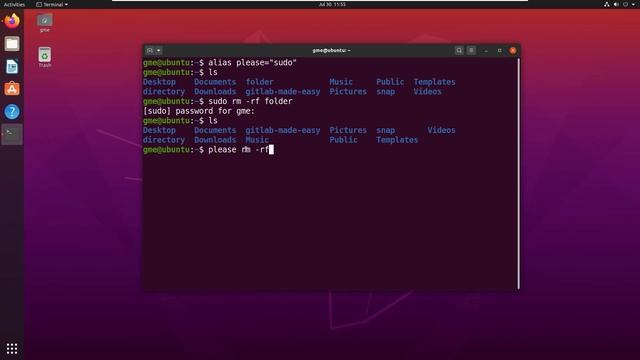Open system menu dropdown arrow
640x360 pixels.
tap(633, 4)
